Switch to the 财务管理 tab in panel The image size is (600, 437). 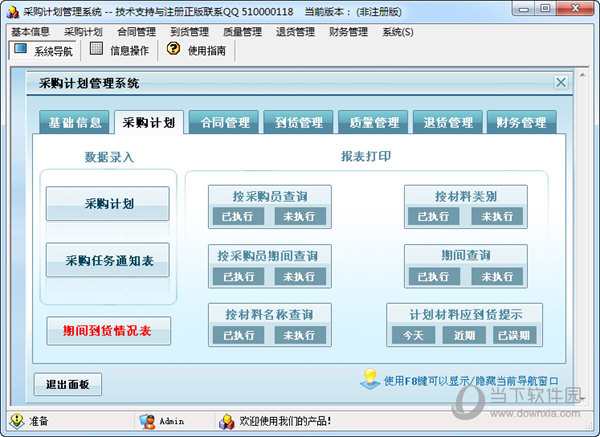[522, 122]
